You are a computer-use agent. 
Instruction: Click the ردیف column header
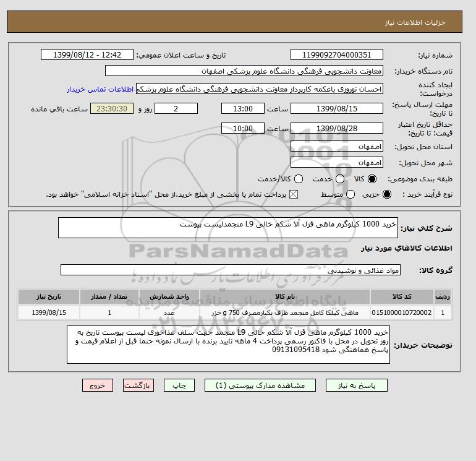[x=443, y=296]
